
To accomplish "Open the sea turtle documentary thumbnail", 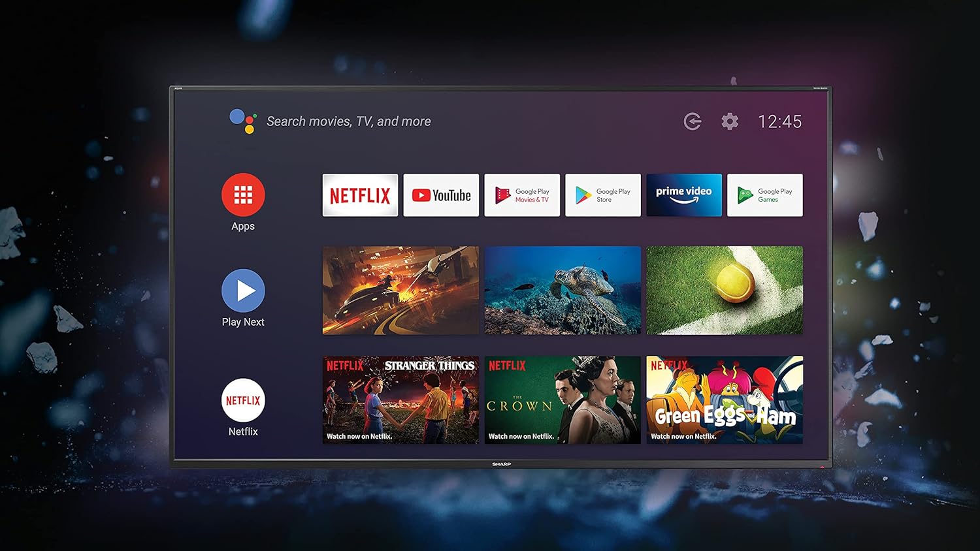I will point(562,290).
